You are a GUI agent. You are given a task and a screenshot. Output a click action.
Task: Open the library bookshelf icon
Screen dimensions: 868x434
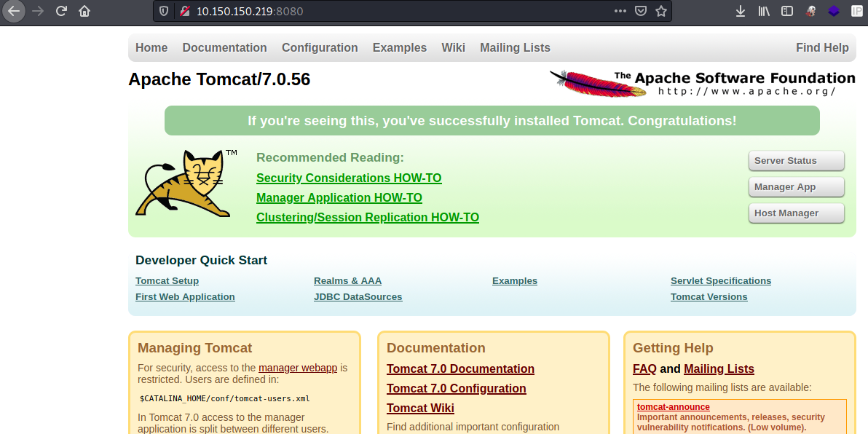point(764,11)
